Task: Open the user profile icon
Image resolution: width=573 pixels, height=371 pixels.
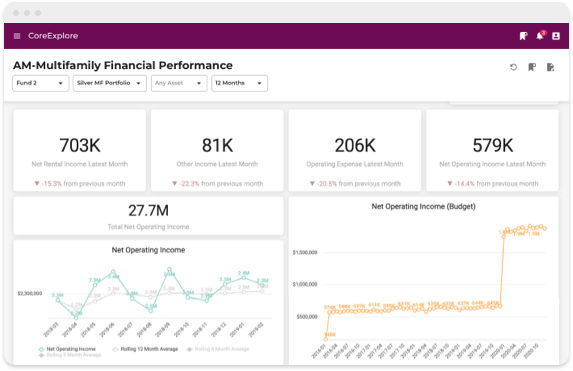Action: tap(556, 36)
